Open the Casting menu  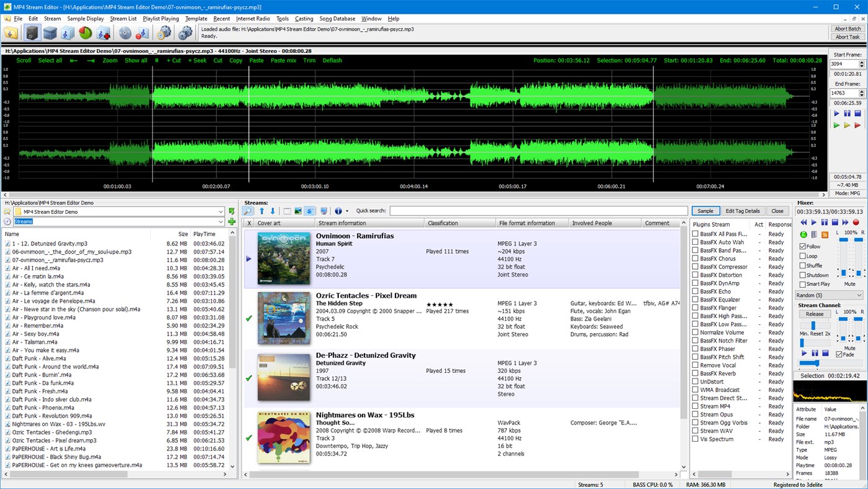tap(304, 19)
